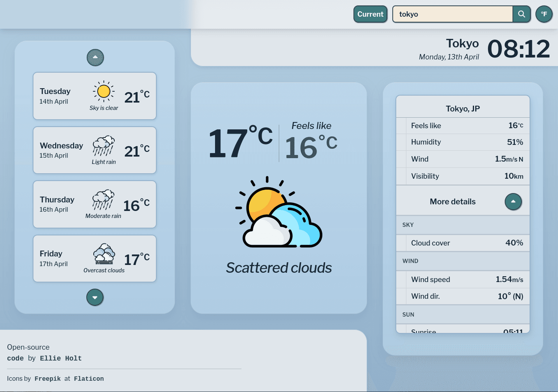The width and height of the screenshot is (558, 392).
Task: Click the overcast clouds icon for Friday
Action: click(x=104, y=254)
